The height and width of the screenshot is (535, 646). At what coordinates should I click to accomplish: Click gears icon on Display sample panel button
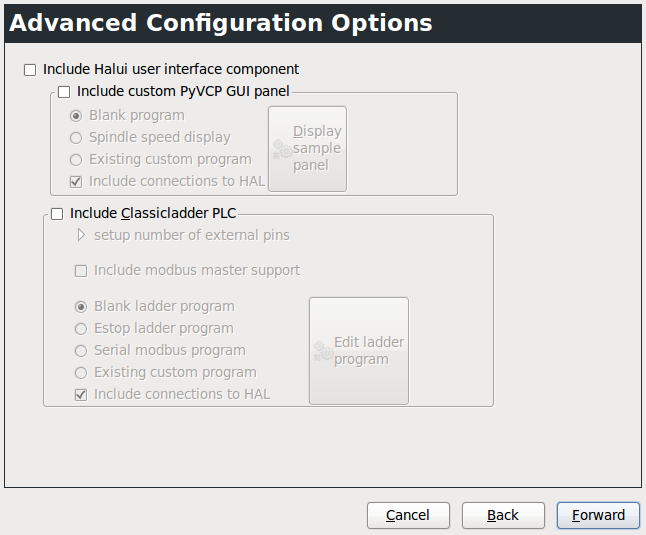(282, 149)
